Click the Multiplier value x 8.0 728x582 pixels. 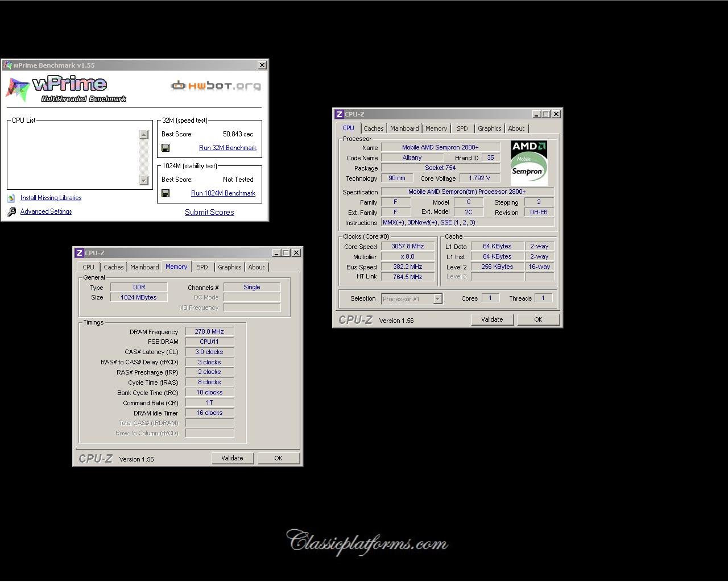pos(408,257)
